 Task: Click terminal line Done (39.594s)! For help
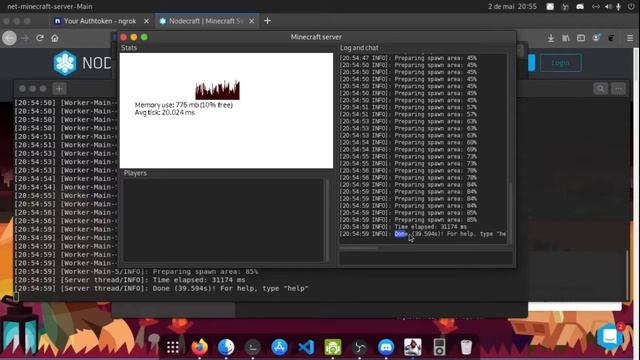click(162, 289)
